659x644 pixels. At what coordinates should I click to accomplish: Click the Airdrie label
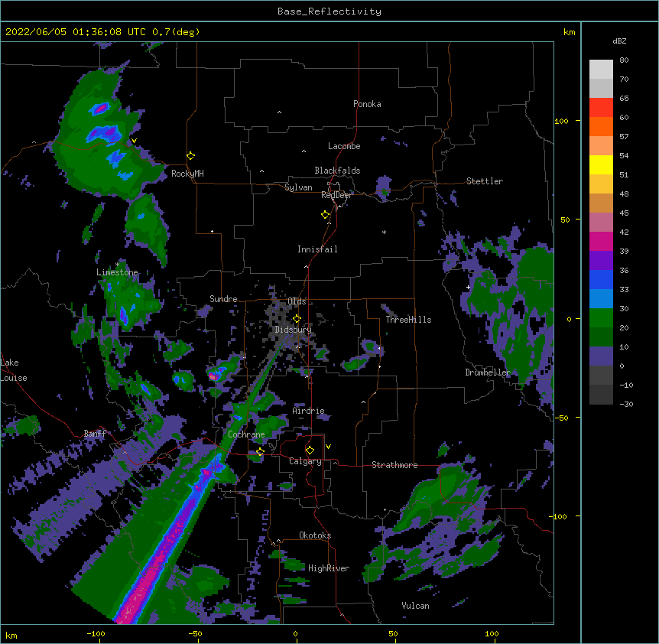tap(308, 411)
